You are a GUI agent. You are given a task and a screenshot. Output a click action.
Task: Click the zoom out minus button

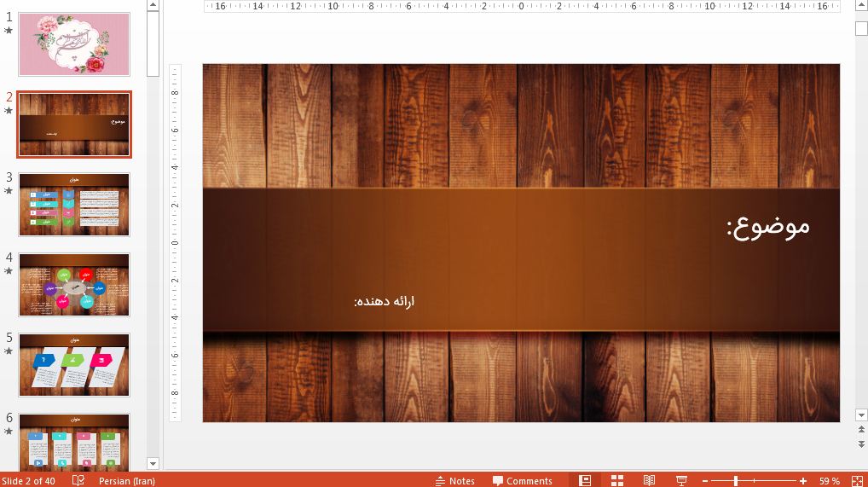pos(704,481)
